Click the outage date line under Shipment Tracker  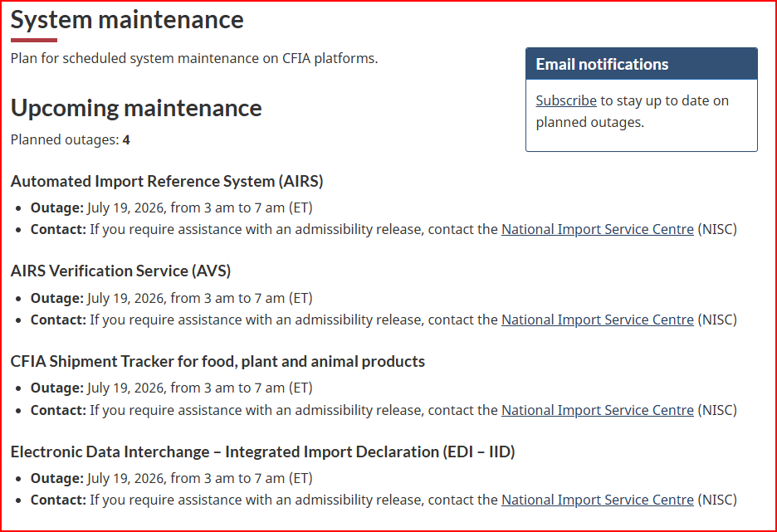click(172, 388)
